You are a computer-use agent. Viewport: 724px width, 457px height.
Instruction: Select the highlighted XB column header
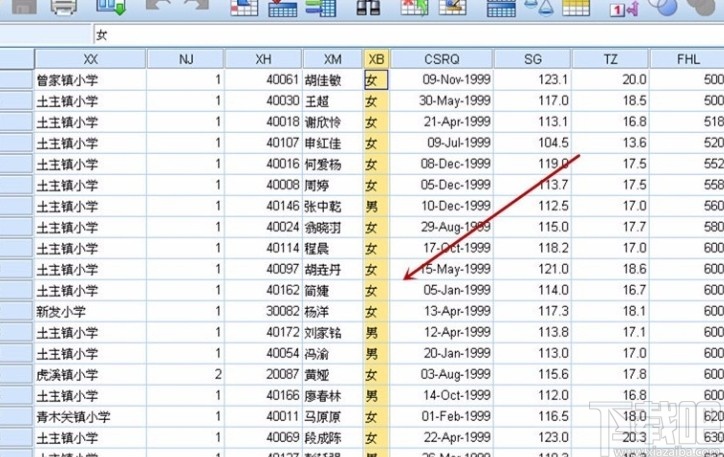point(376,59)
